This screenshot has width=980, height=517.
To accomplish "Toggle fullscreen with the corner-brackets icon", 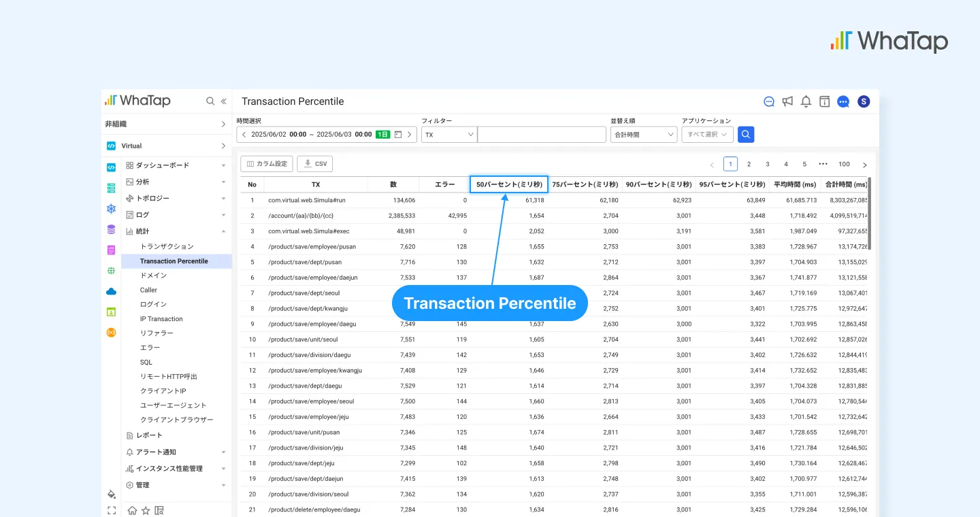I will [x=112, y=510].
